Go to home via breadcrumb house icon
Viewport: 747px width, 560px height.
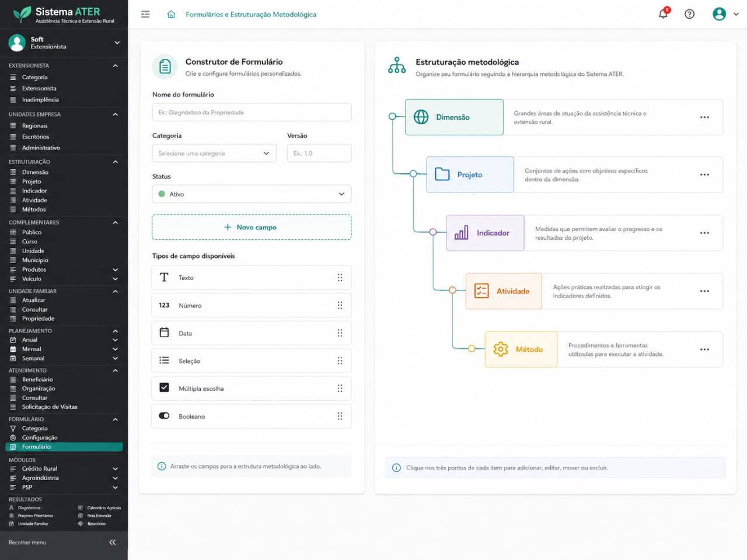[x=171, y=15]
